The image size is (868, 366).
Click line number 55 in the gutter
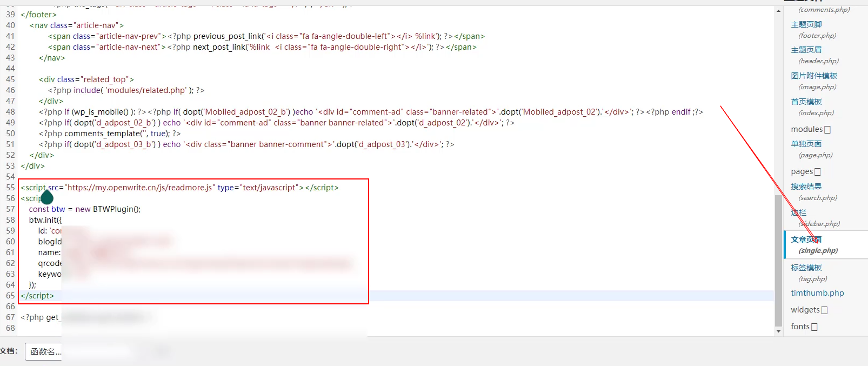pyautogui.click(x=10, y=188)
